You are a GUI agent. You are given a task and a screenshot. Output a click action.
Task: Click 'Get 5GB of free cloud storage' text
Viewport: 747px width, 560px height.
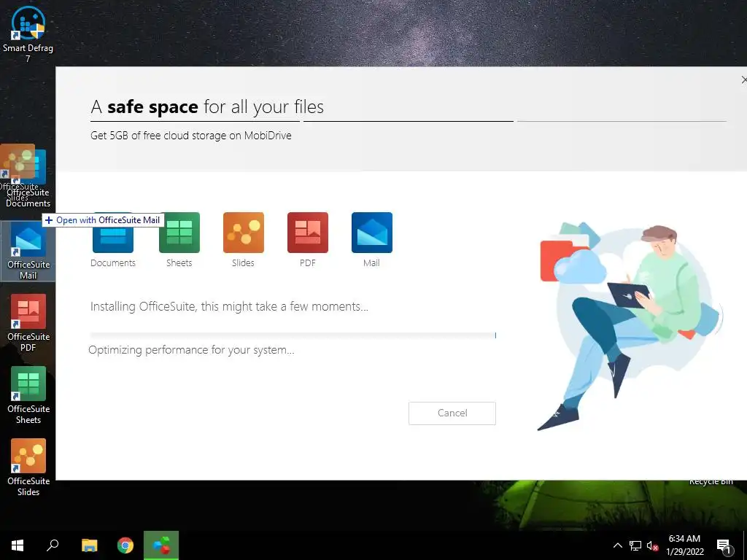coord(191,135)
